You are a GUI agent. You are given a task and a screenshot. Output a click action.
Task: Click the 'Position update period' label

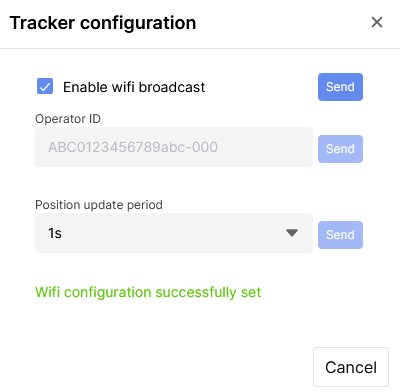(x=99, y=205)
